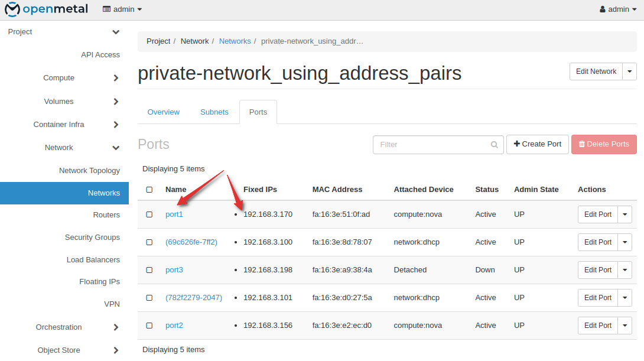Open the Edit Network dropdown arrow
The height and width of the screenshot is (361, 644).
point(629,71)
